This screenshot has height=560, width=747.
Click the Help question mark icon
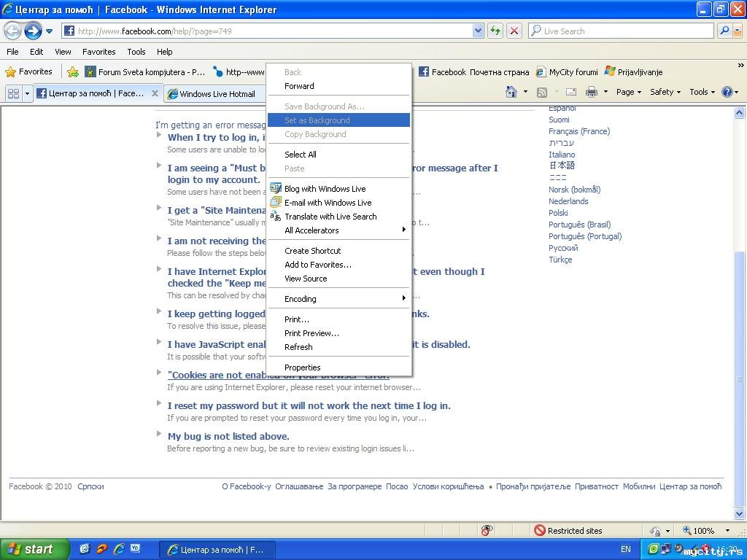(727, 92)
